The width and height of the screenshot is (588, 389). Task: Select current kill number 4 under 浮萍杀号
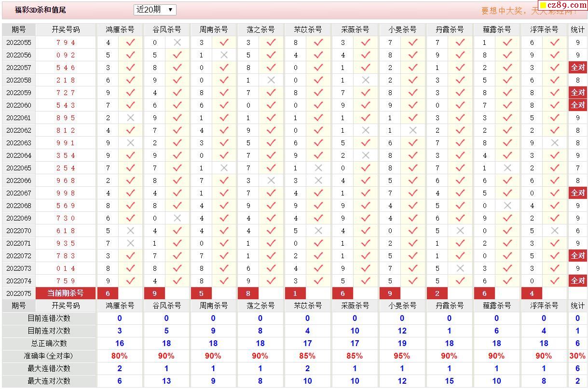[532, 293]
